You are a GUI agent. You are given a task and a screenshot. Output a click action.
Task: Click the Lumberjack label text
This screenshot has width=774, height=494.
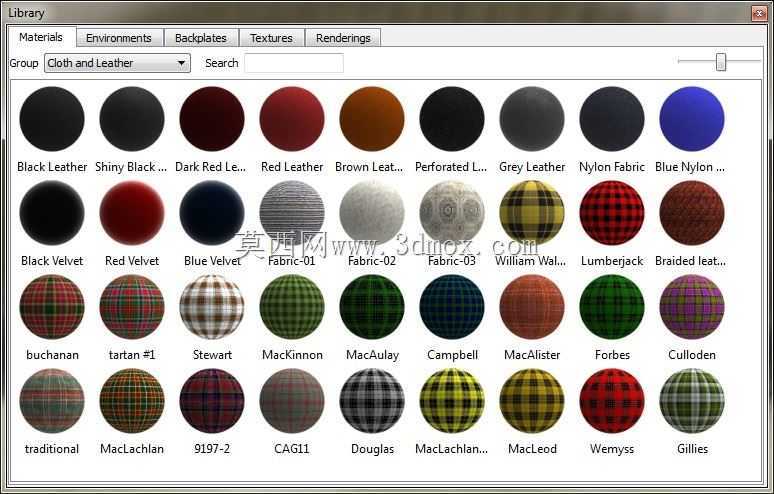pyautogui.click(x=612, y=261)
